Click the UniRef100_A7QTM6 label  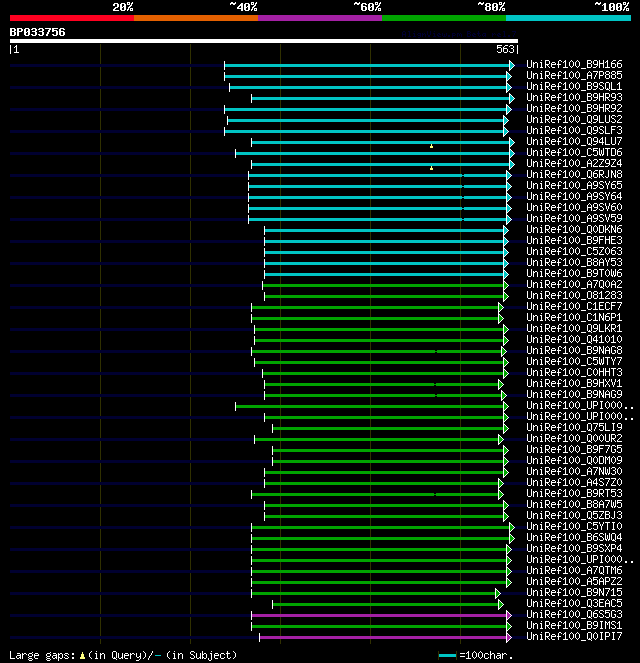(574, 570)
